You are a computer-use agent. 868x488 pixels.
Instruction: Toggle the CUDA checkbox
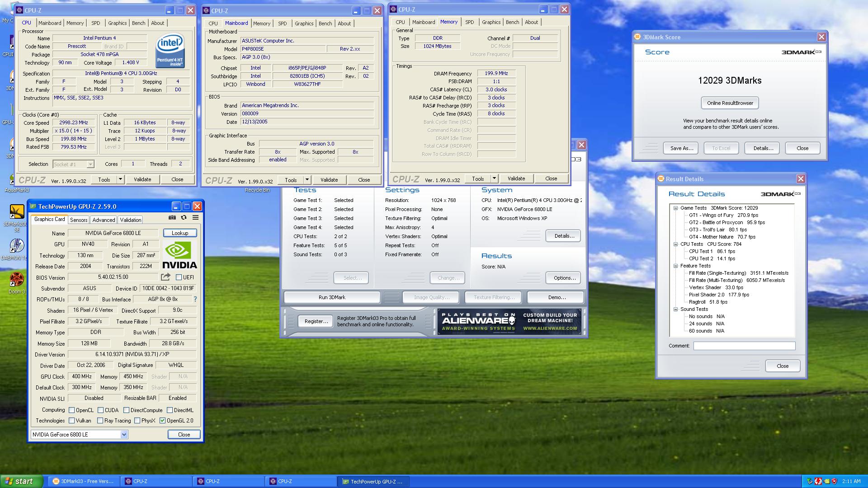100,410
